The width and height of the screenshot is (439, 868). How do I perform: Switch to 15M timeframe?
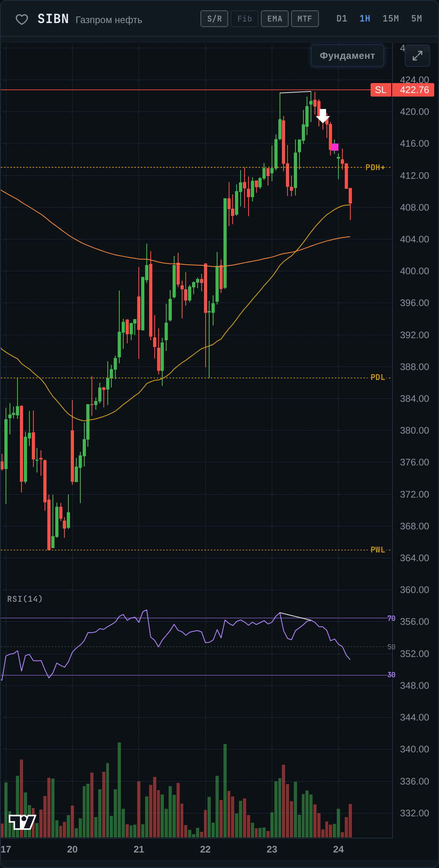(391, 19)
